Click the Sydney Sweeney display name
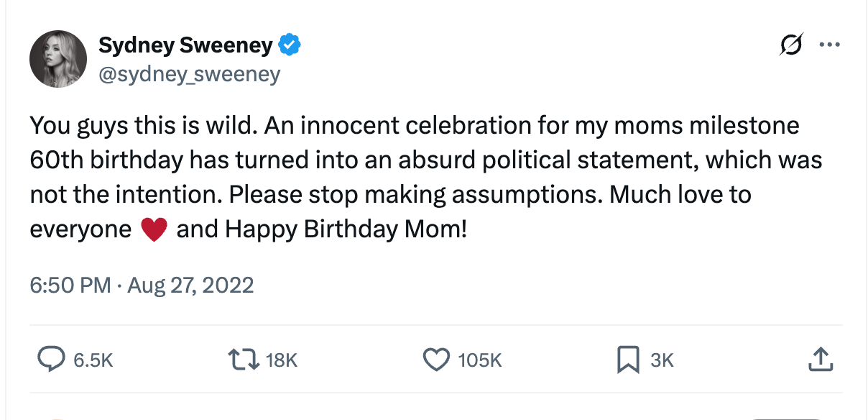The width and height of the screenshot is (868, 420). point(185,45)
